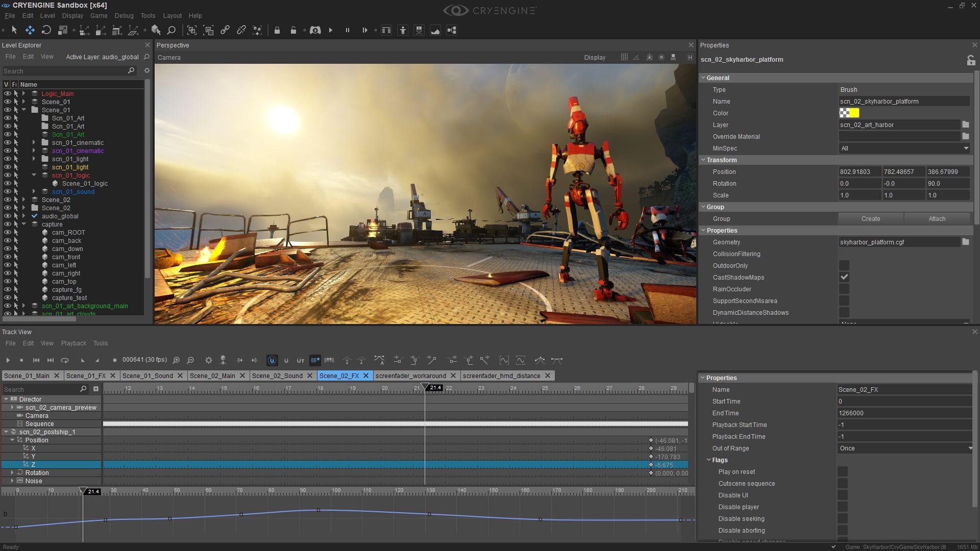Toggle RainOccluder checkbox in Properties
The width and height of the screenshot is (980, 551).
pyautogui.click(x=844, y=289)
